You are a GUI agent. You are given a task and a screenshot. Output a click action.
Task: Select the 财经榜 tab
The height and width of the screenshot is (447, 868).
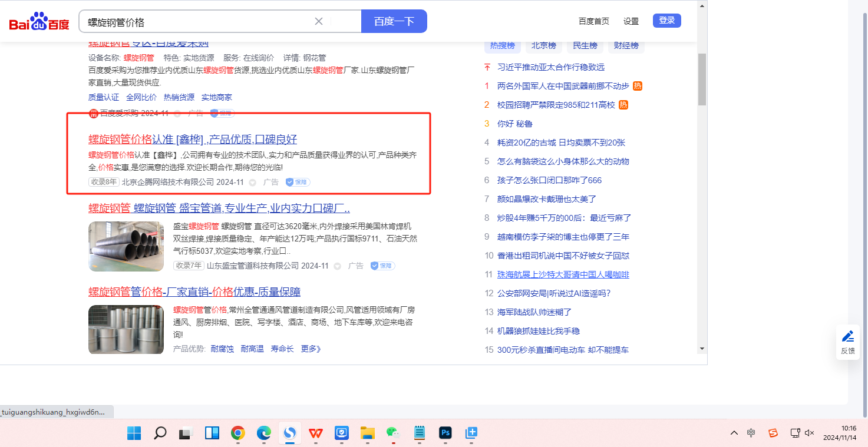(x=626, y=45)
